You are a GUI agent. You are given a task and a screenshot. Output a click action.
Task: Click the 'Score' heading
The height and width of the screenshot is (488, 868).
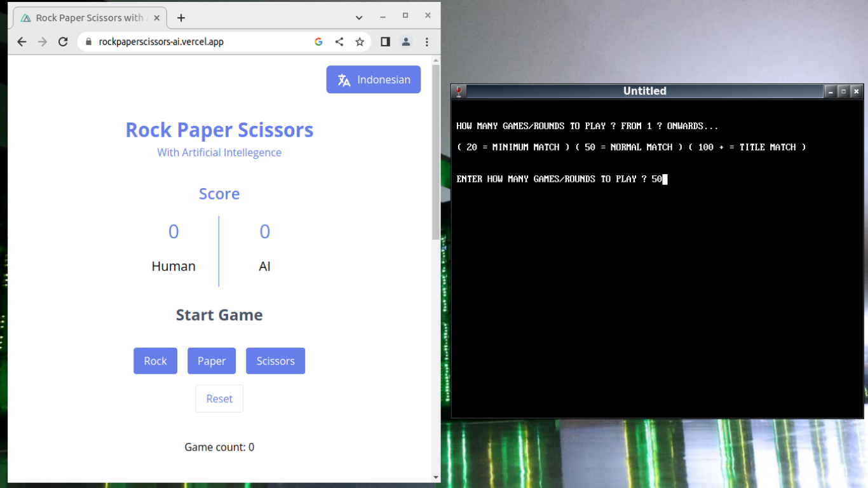click(219, 194)
